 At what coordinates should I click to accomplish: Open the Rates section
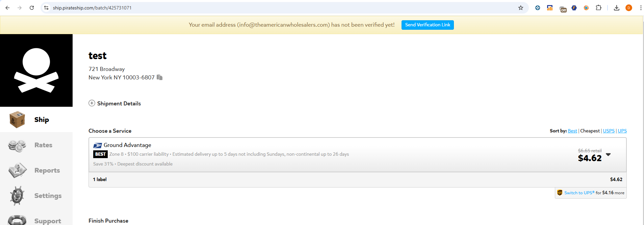coord(43,145)
